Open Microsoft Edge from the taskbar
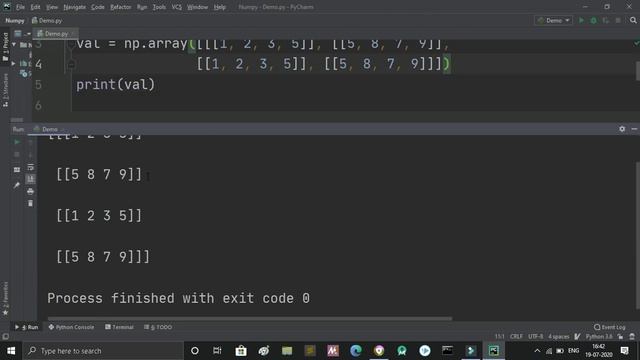This screenshot has width=640, height=360. (x=356, y=351)
